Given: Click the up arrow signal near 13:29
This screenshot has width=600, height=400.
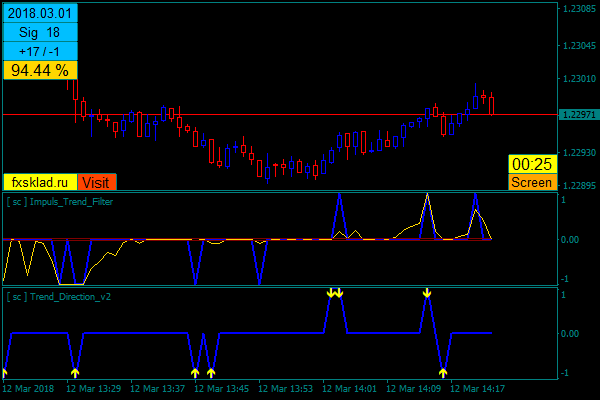Looking at the screenshot, I should [x=75, y=372].
